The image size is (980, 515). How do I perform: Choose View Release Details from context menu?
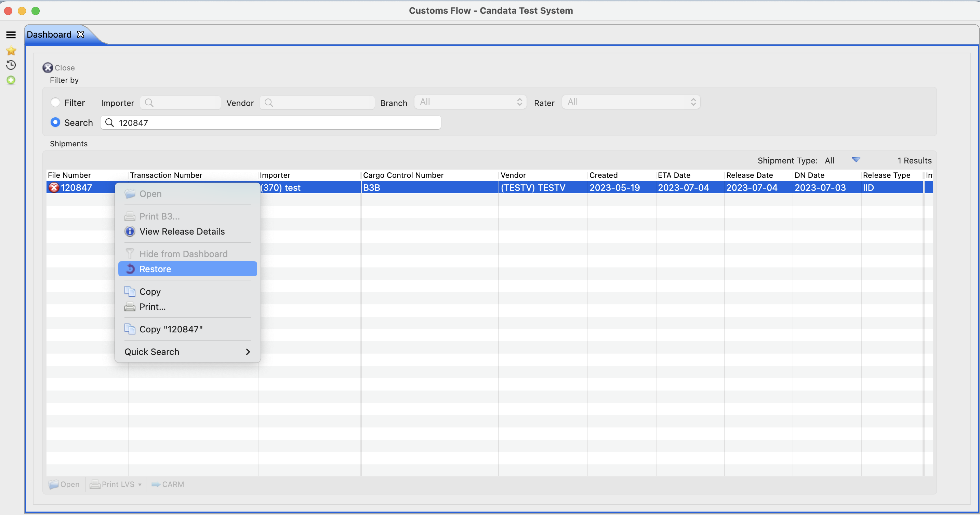tap(188, 231)
